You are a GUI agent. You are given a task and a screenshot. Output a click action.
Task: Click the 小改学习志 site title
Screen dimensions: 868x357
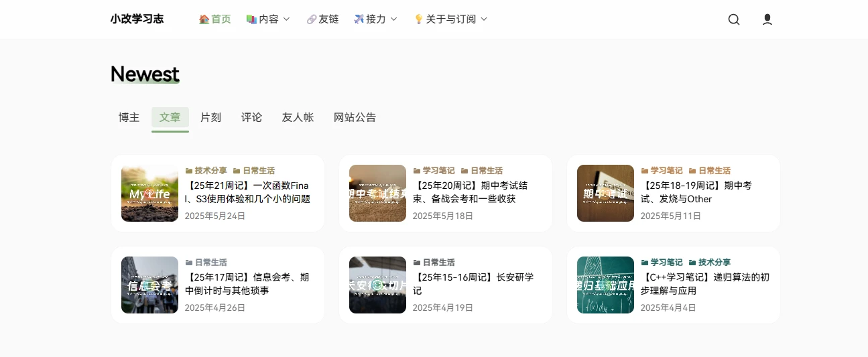(137, 19)
